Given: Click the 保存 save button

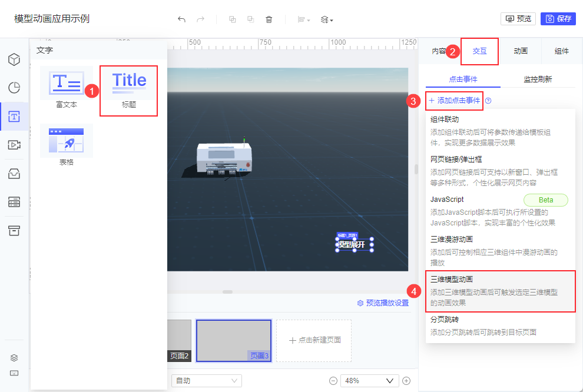Looking at the screenshot, I should 558,19.
